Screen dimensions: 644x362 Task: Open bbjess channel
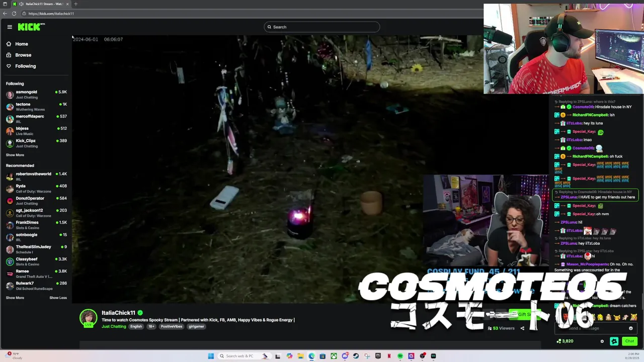pyautogui.click(x=36, y=131)
